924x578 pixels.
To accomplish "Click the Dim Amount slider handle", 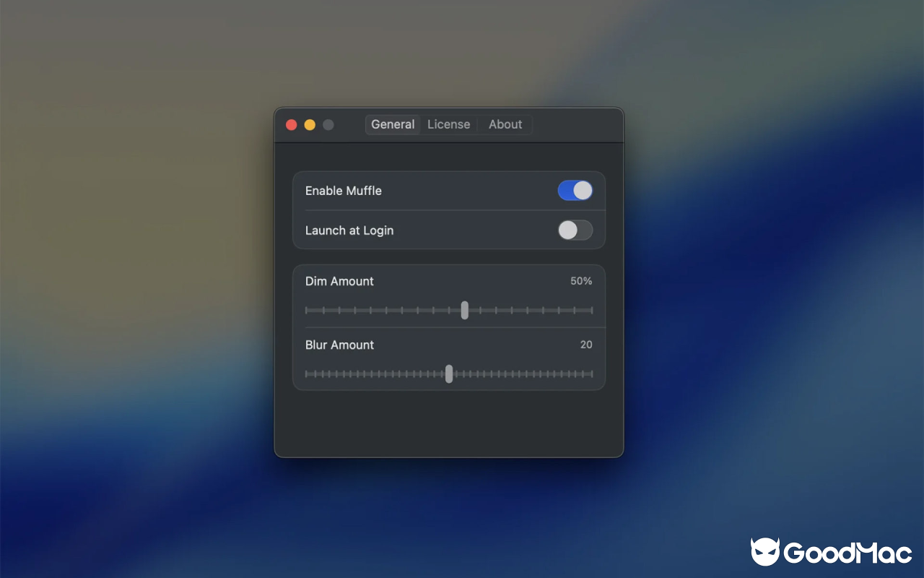I will (x=464, y=310).
